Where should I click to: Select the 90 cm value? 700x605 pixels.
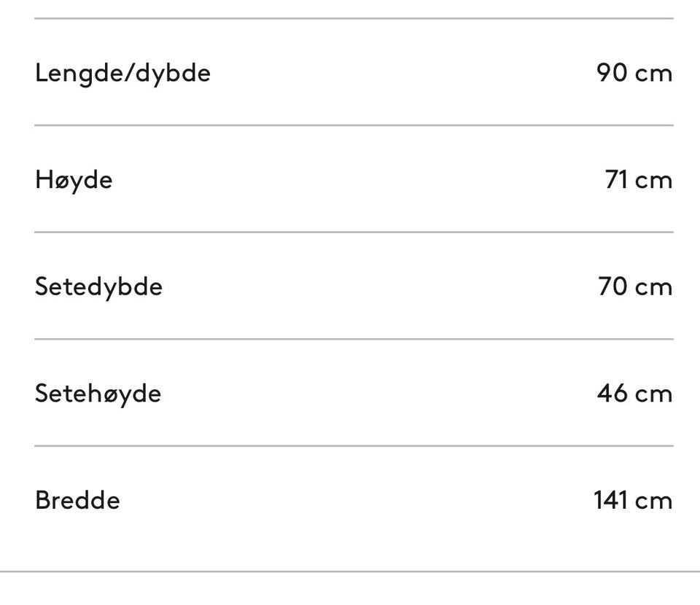634,73
